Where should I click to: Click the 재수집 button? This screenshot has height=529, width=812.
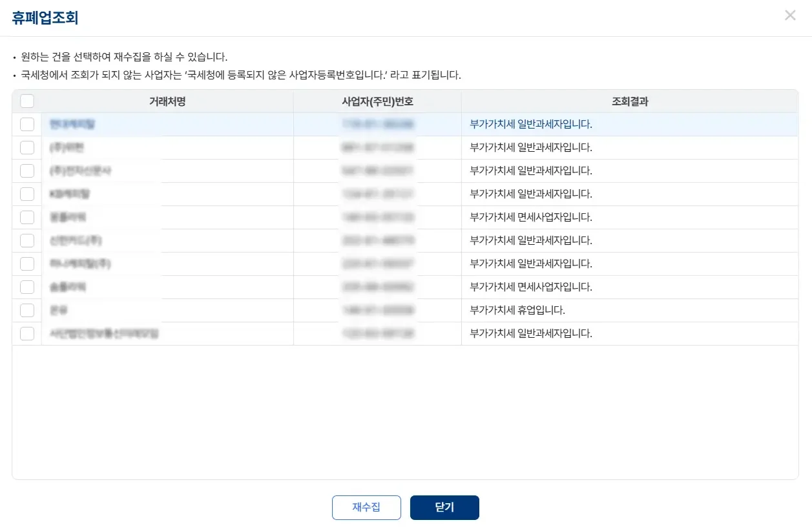click(366, 508)
